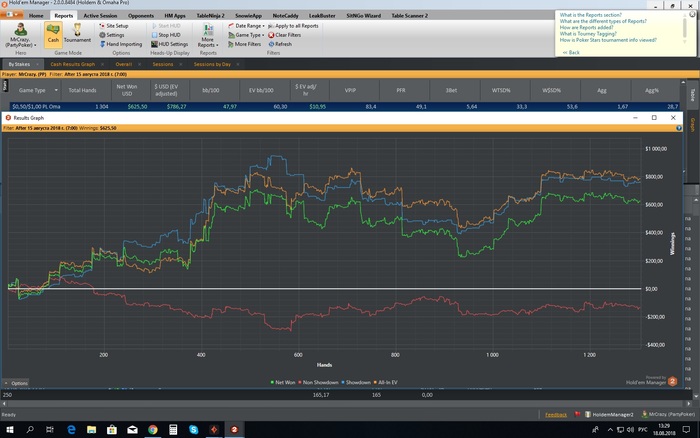Toggle the Showdown legend series

356,383
